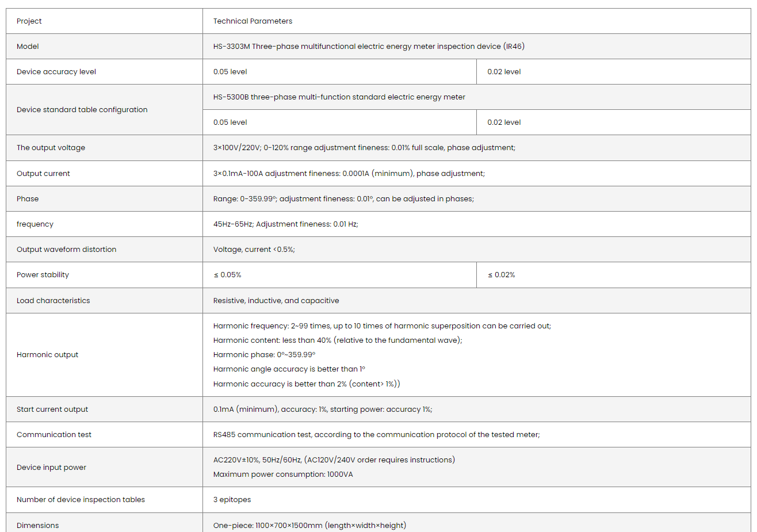Click the 'Harmonic output' row label

(x=47, y=355)
